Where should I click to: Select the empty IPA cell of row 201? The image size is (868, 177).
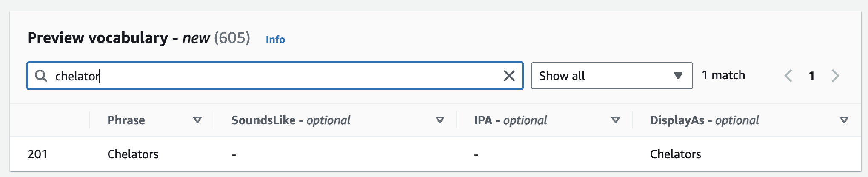(544, 154)
